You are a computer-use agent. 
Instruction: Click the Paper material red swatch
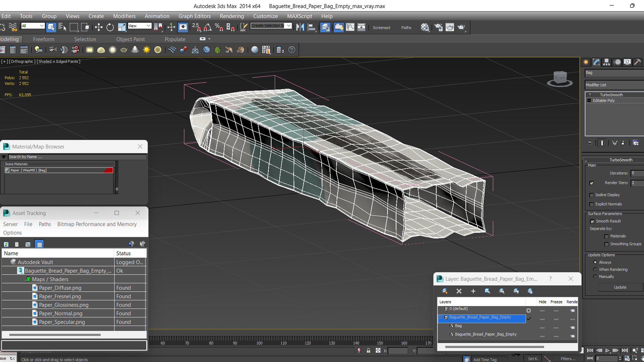point(108,170)
